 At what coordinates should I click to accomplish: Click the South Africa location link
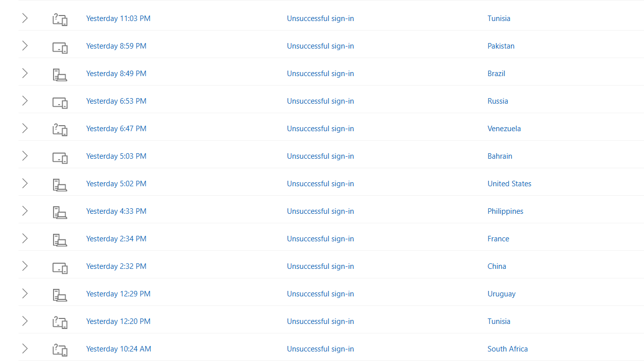coord(507,349)
